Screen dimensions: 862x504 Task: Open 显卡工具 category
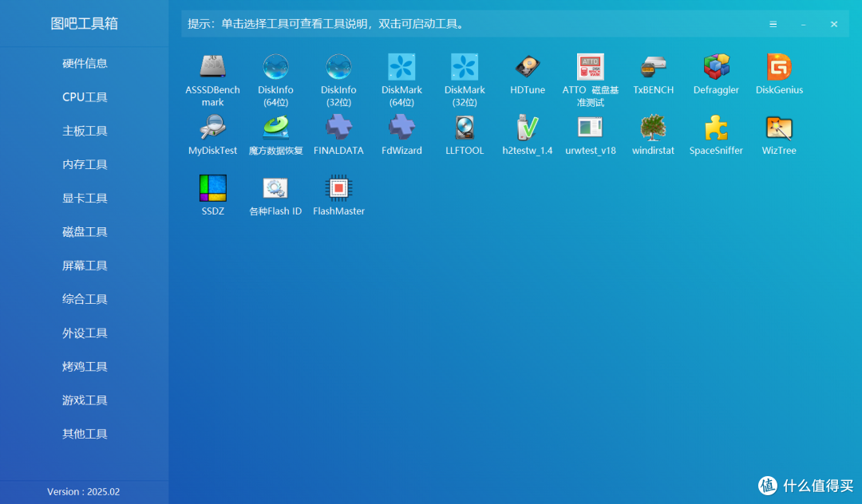click(x=85, y=199)
